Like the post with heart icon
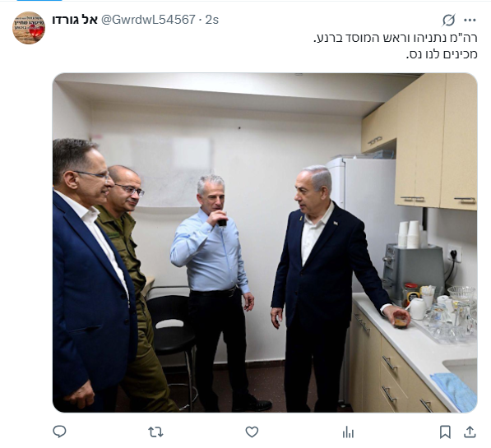491x448 pixels. (x=252, y=432)
